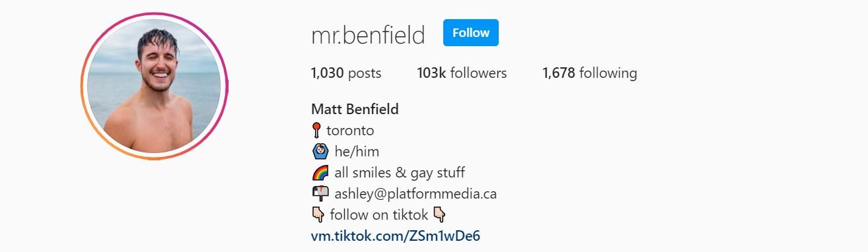Click the toronto location text
The width and height of the screenshot is (868, 252).
[350, 131]
